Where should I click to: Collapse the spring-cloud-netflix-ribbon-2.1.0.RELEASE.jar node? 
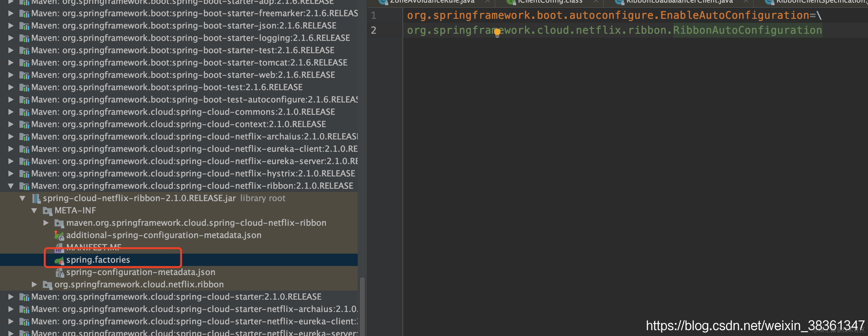(x=23, y=198)
